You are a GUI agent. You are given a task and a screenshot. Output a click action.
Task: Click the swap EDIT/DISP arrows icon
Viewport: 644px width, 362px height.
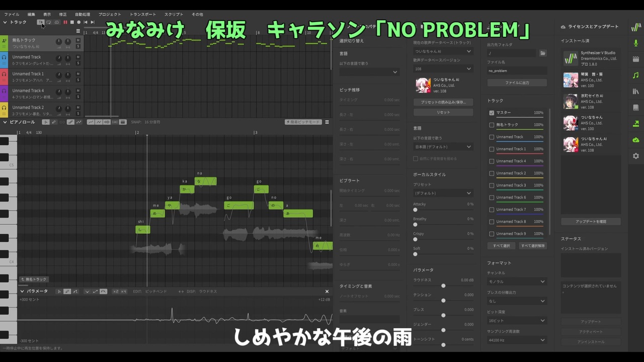[181, 292]
